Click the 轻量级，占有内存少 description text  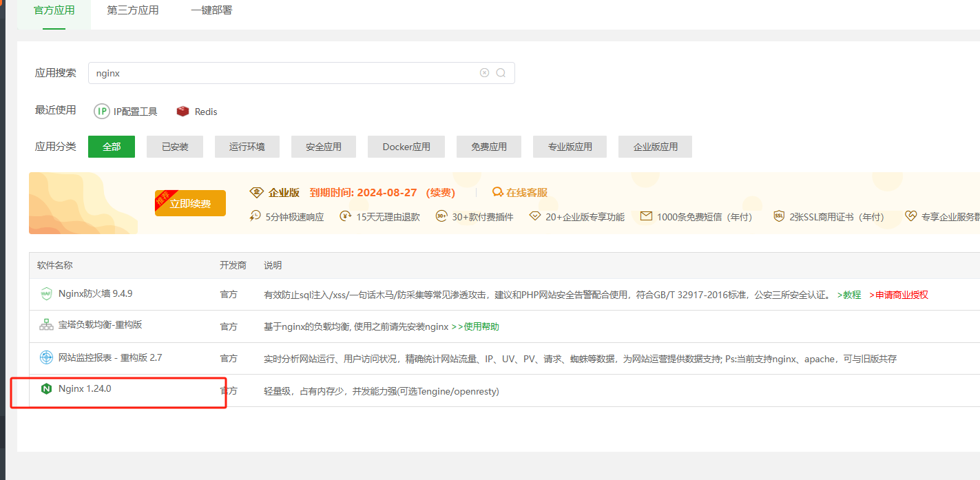[382, 391]
